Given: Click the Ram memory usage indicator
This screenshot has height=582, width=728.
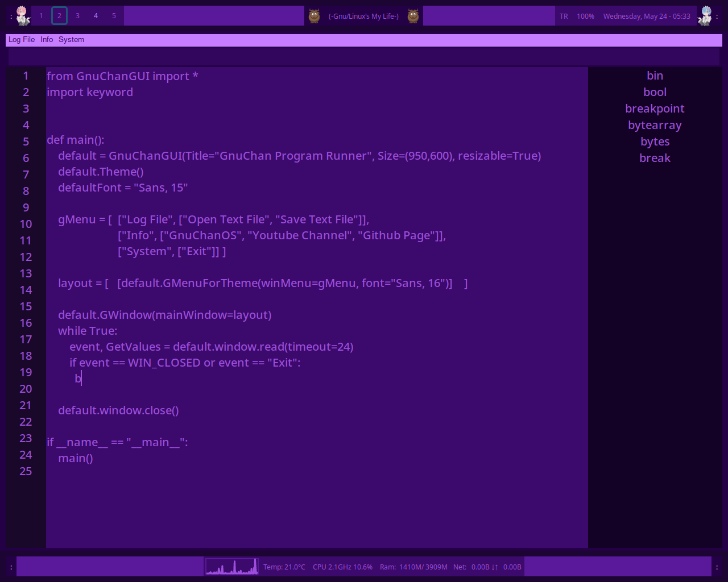Looking at the screenshot, I should [413, 567].
